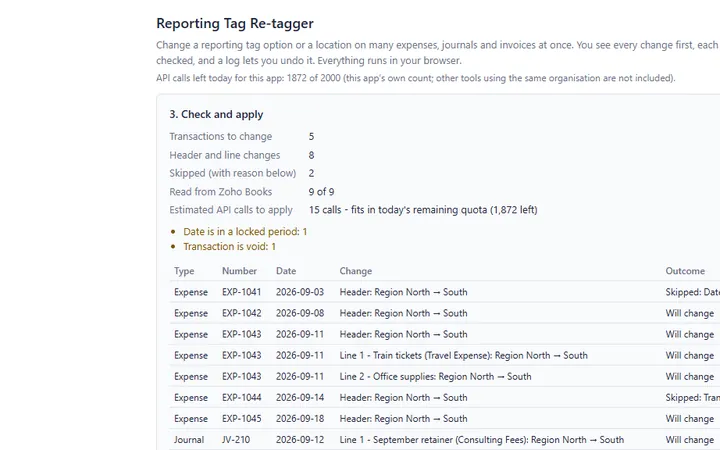Click the '3. Check and apply' section title
This screenshot has height=450, width=720.
pyautogui.click(x=216, y=114)
